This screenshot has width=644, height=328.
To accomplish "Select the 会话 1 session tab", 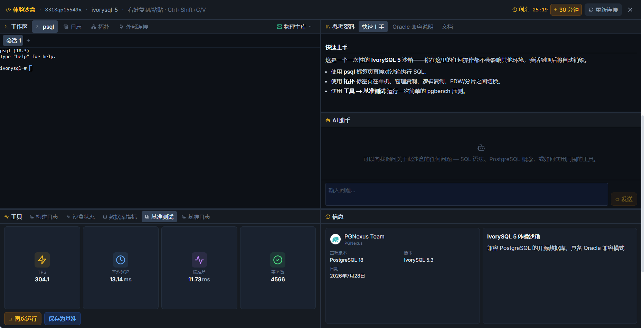I will tap(13, 40).
